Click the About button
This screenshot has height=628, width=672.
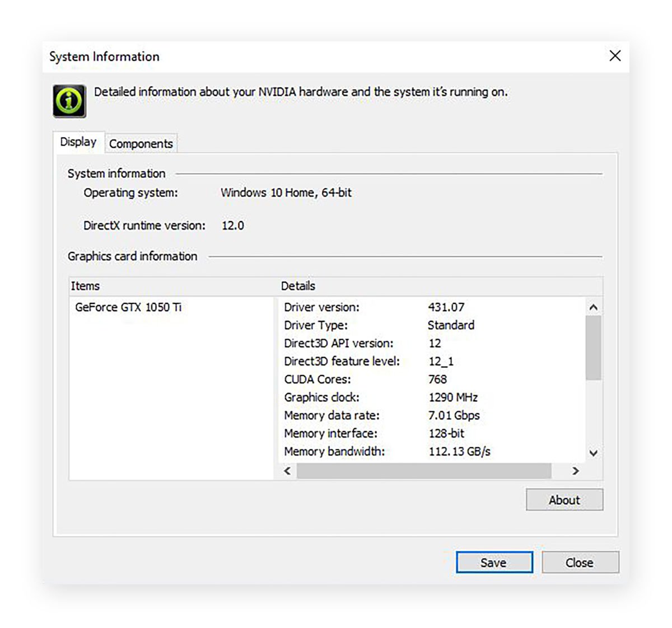(564, 500)
